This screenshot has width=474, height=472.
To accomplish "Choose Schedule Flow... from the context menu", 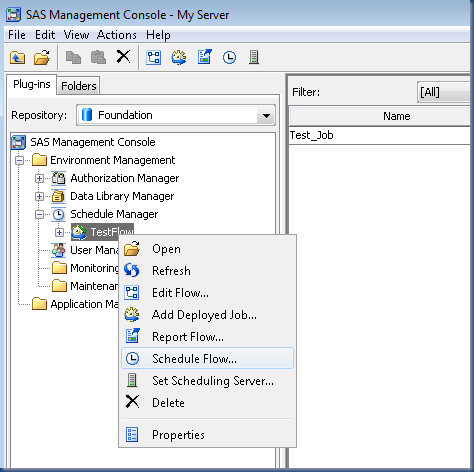I will click(207, 359).
